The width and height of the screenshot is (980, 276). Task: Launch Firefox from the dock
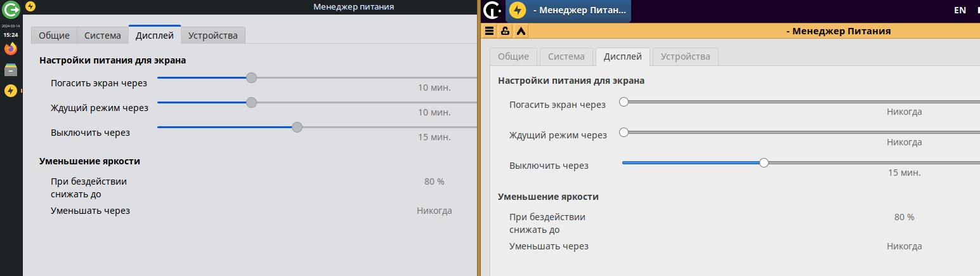click(10, 49)
